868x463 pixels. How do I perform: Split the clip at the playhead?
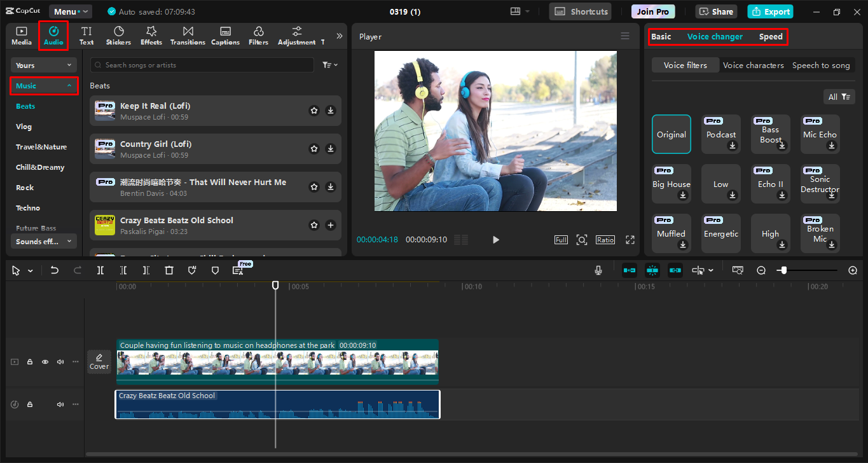pos(100,270)
